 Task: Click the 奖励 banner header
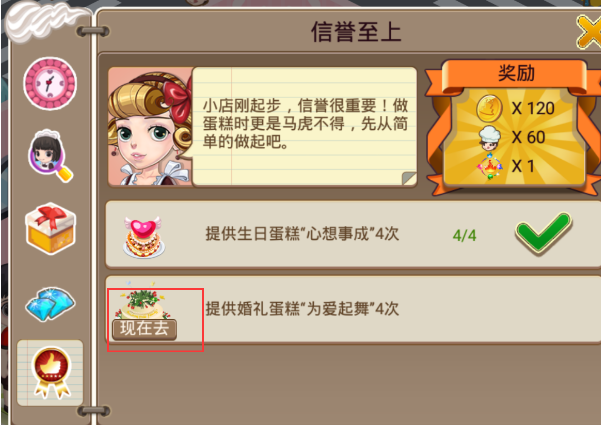[516, 74]
